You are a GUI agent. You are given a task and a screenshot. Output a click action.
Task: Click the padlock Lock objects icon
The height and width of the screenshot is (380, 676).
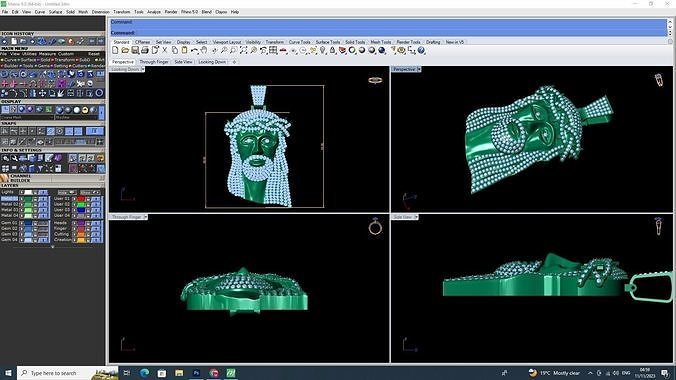[332, 50]
